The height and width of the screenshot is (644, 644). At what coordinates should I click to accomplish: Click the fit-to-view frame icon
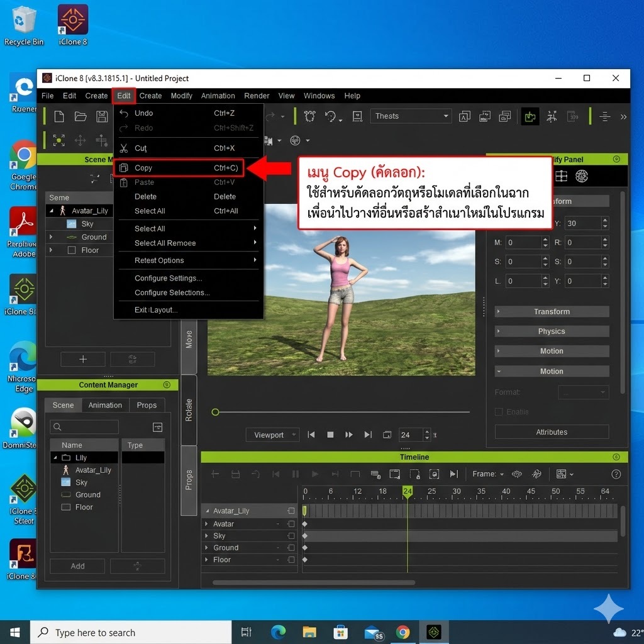58,140
